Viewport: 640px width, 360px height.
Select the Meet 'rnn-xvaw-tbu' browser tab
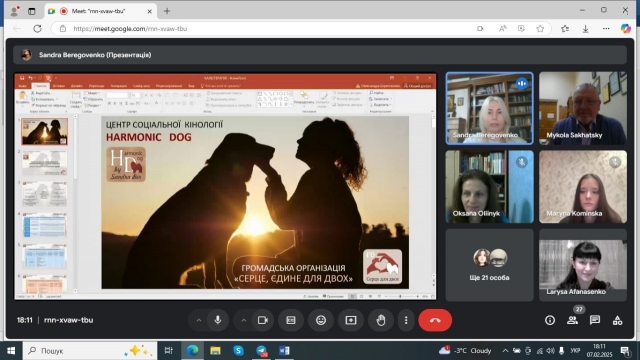click(x=100, y=11)
